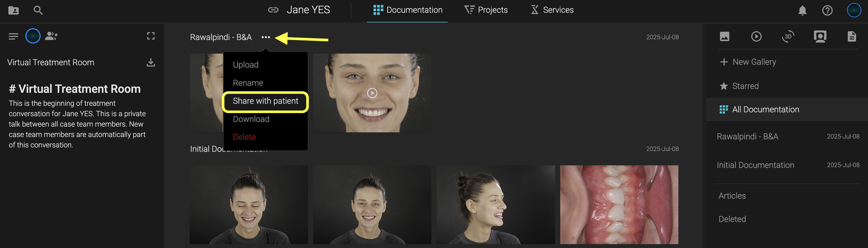The image size is (868, 248).
Task: Click the Starred star icon
Action: tap(723, 86)
